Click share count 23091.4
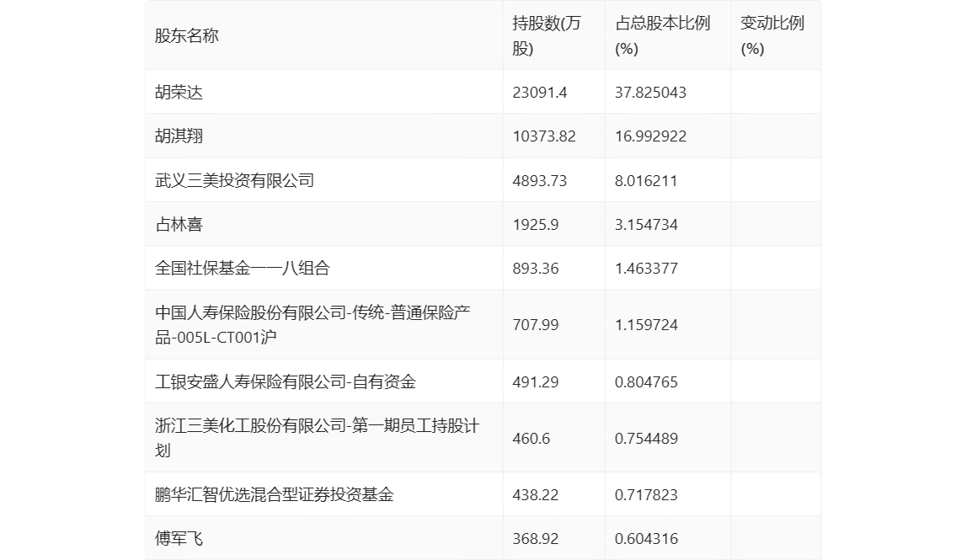The image size is (967, 560). 540,93
